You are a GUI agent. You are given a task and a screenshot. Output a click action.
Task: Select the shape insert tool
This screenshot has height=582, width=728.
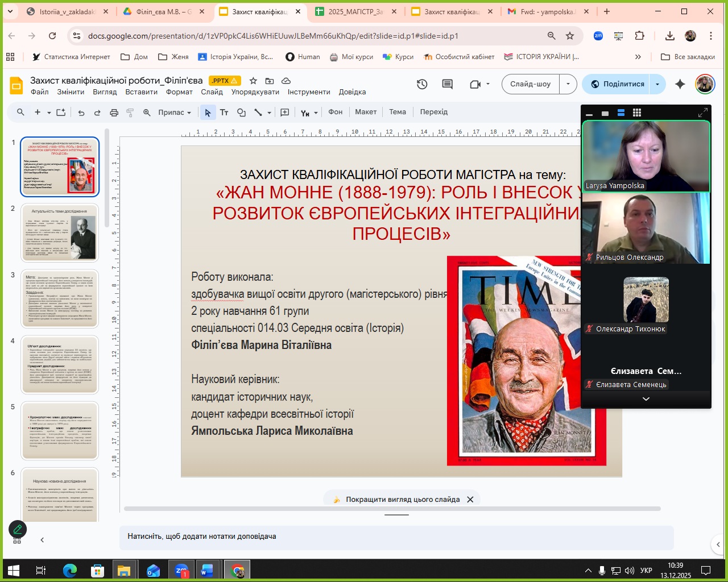[241, 113]
